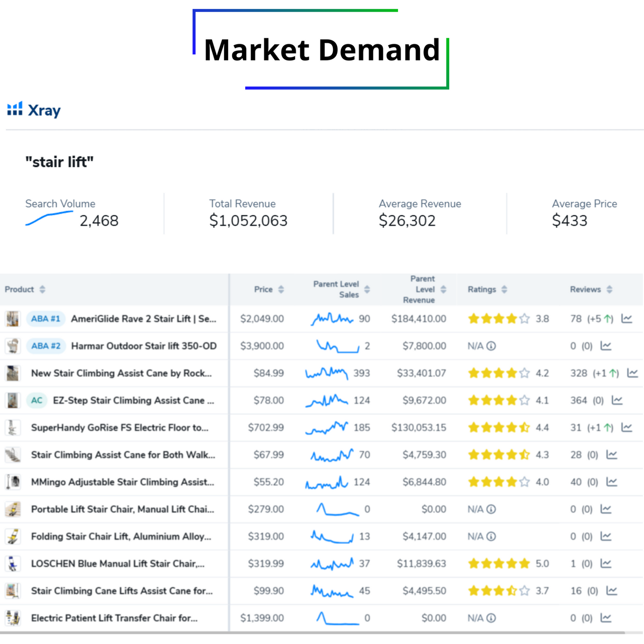Click the ABA #1 badge
The image size is (644, 644).
[x=45, y=319]
